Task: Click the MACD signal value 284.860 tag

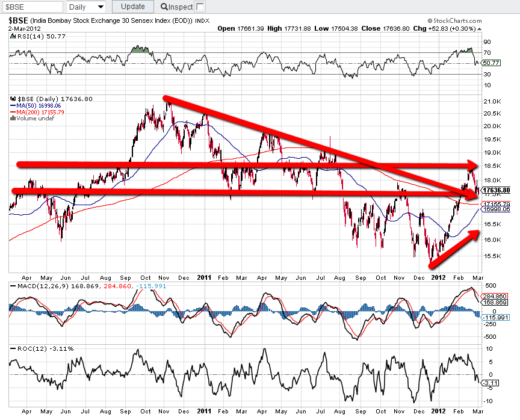Action: coord(495,297)
